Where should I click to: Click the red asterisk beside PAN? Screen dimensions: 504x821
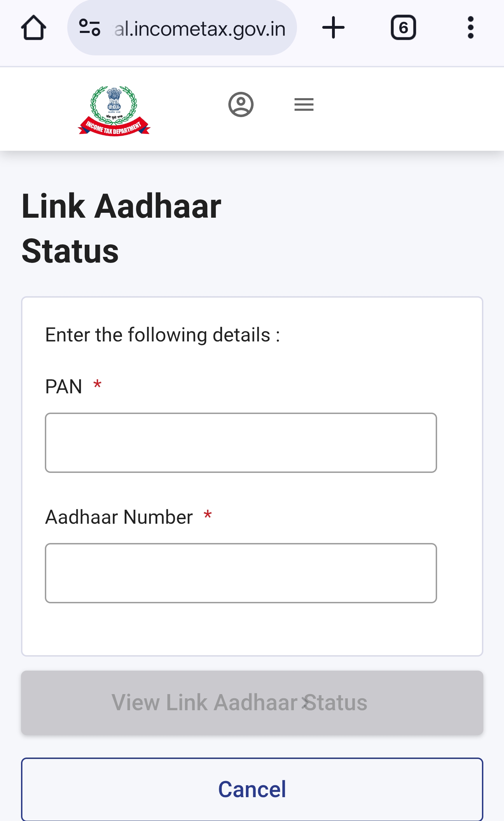coord(97,384)
